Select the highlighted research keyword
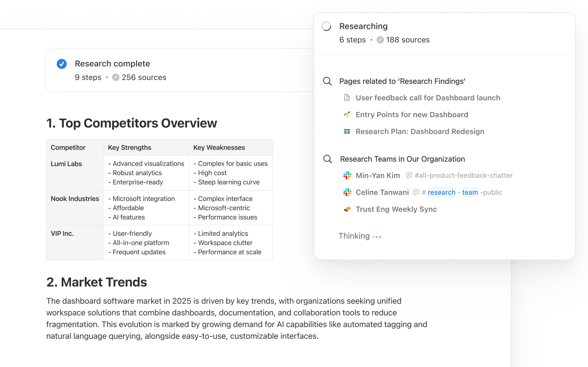Image resolution: width=588 pixels, height=367 pixels. tap(442, 192)
